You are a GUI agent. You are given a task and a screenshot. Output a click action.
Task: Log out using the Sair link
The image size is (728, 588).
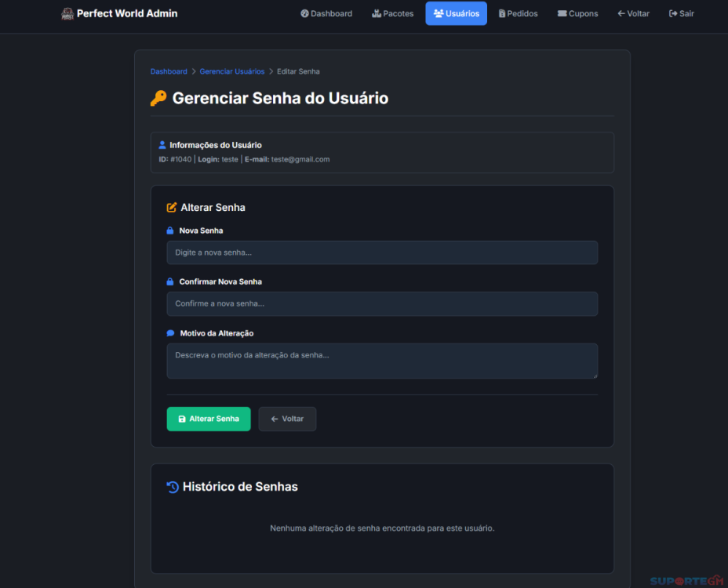[x=681, y=13]
